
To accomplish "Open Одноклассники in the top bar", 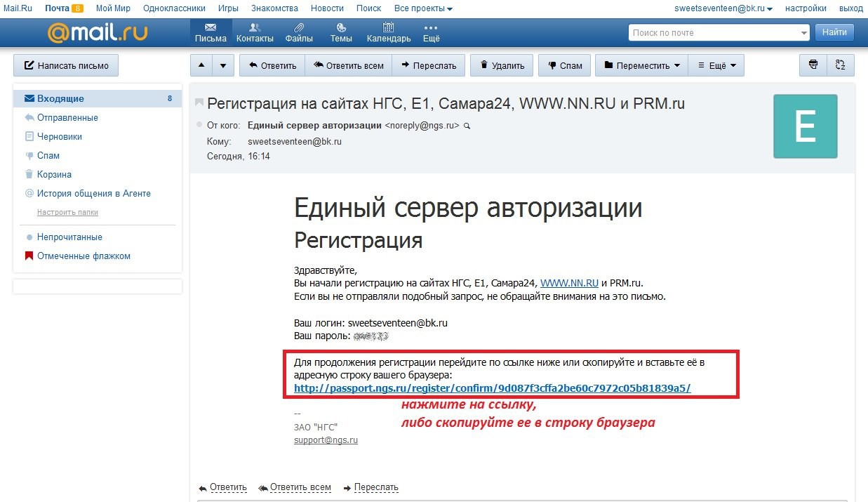I will [174, 8].
